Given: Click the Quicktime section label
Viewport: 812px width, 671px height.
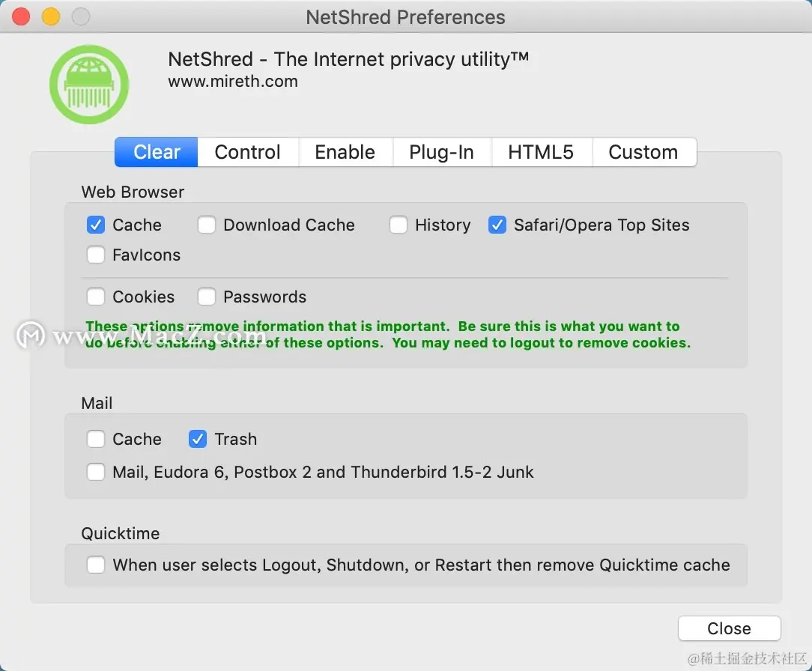Looking at the screenshot, I should click(121, 533).
